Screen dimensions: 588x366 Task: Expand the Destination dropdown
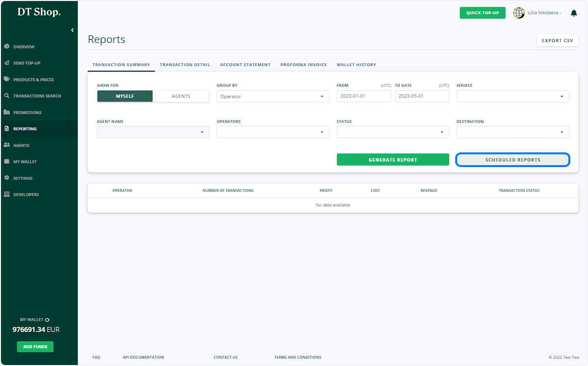pos(513,132)
